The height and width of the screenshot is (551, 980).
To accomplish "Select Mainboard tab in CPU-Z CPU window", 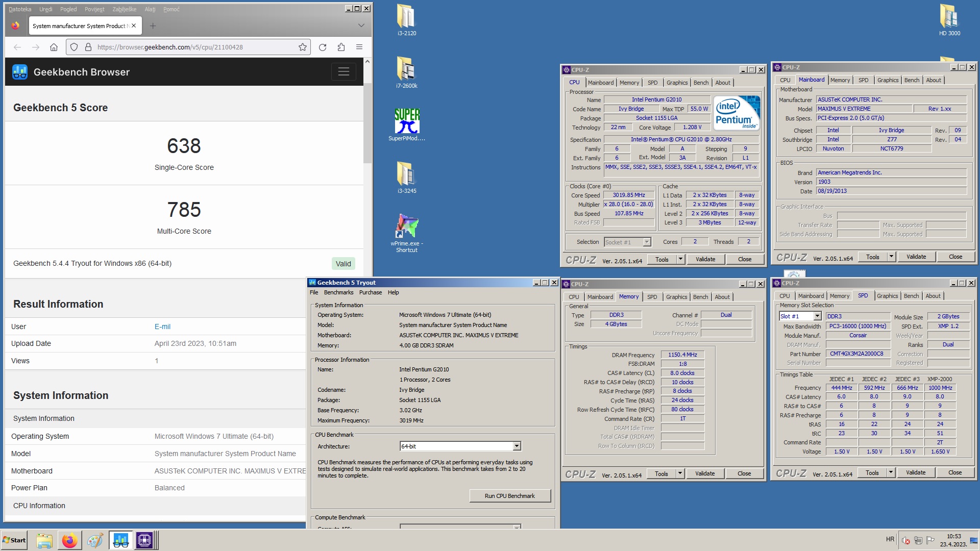I will pyautogui.click(x=601, y=83).
